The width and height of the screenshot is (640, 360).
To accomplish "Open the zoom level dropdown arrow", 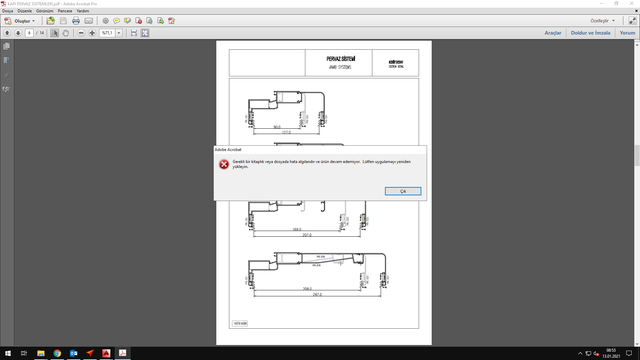I will (119, 33).
